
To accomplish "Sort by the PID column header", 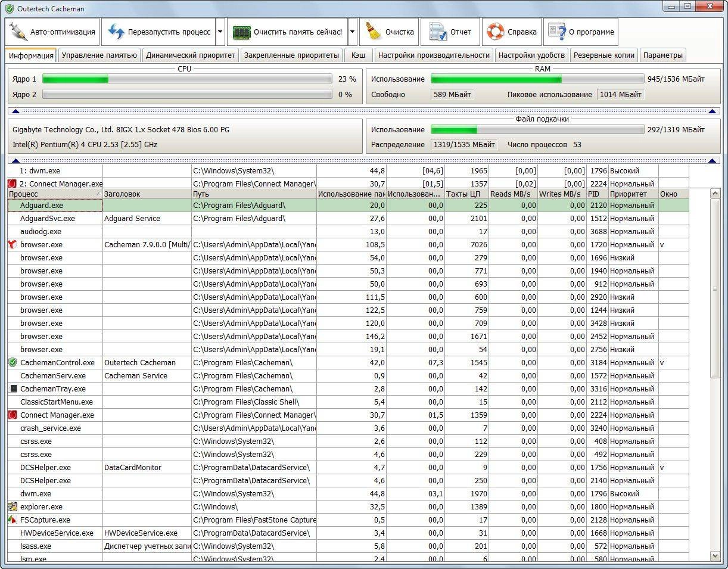I will pyautogui.click(x=597, y=194).
